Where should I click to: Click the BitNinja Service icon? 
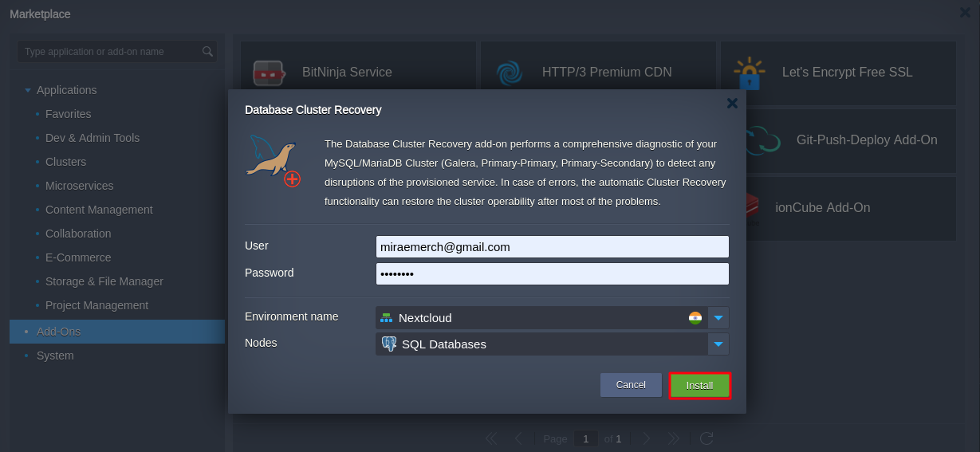269,73
